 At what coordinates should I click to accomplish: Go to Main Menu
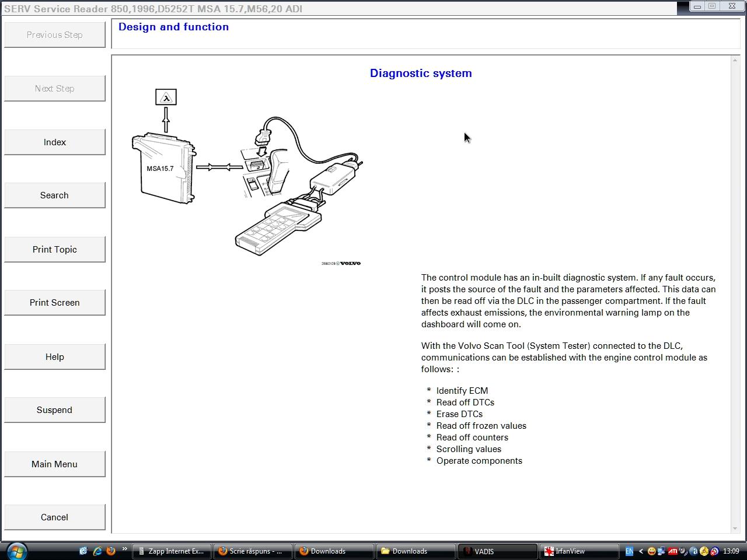click(x=54, y=464)
